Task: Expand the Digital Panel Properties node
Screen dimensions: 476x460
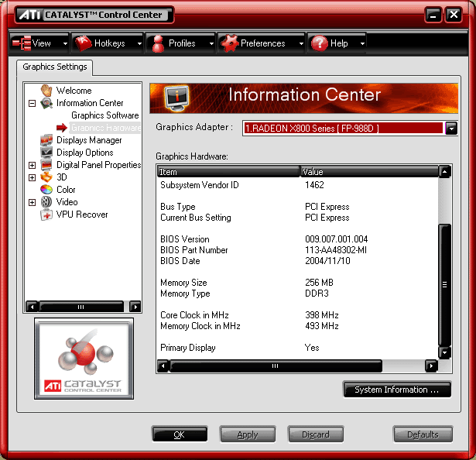Action: click(32, 165)
